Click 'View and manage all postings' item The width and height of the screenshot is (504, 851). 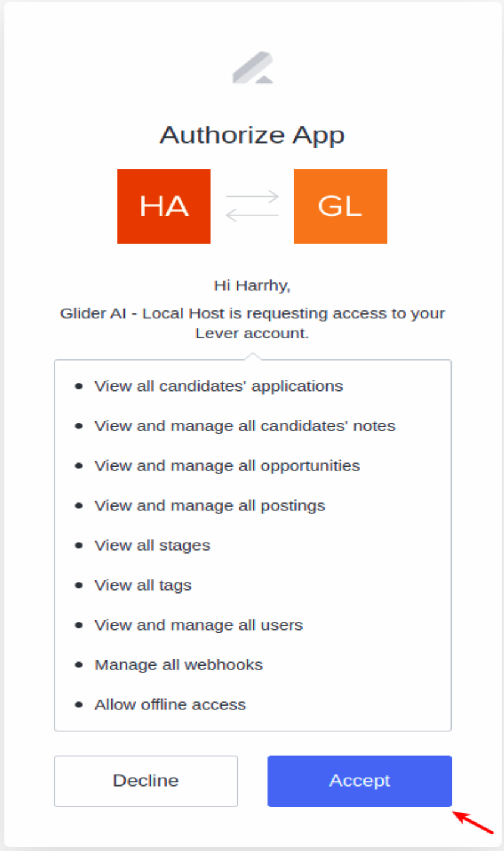click(209, 505)
